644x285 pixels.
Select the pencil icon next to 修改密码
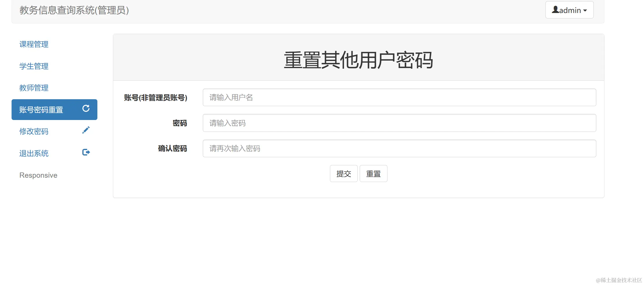86,130
